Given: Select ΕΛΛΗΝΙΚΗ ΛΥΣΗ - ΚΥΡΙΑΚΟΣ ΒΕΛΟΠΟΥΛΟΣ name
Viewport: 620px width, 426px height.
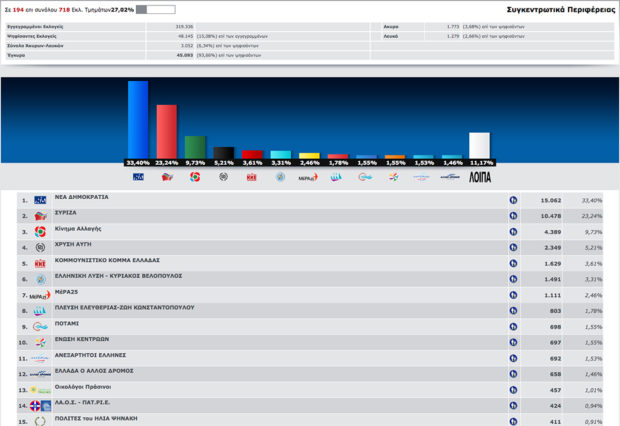Looking at the screenshot, I should tap(118, 276).
